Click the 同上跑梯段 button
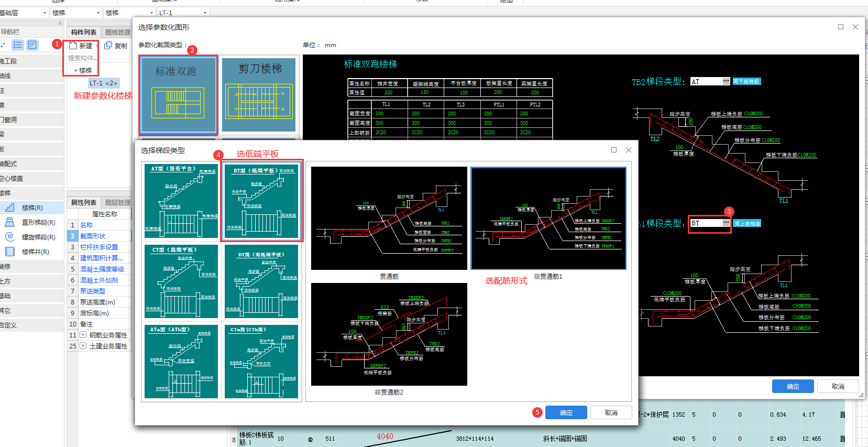The height and width of the screenshot is (447, 868). click(747, 224)
